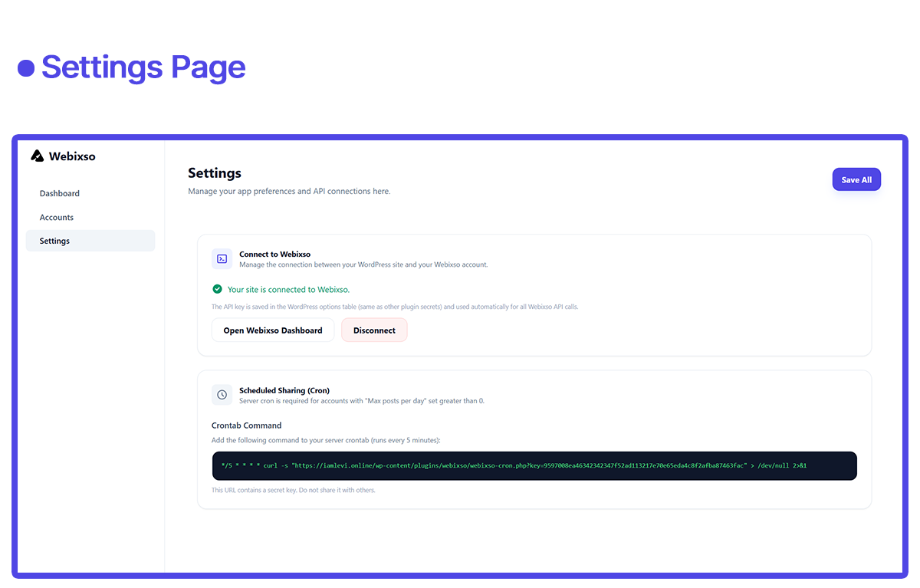This screenshot has width=920, height=588.
Task: Click the Webixso brand name text
Action: click(72, 156)
